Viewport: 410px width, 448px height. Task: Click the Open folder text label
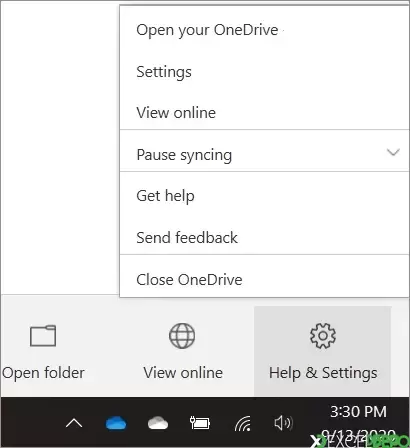pos(43,373)
